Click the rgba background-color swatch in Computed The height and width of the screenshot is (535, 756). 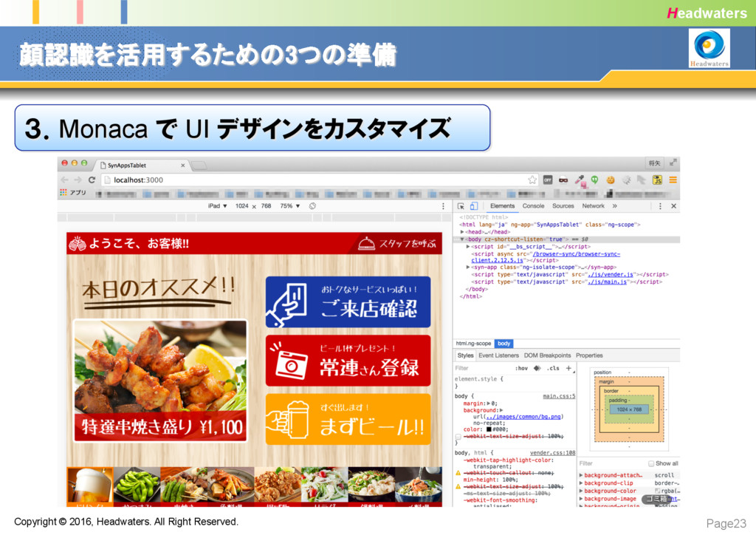658,491
